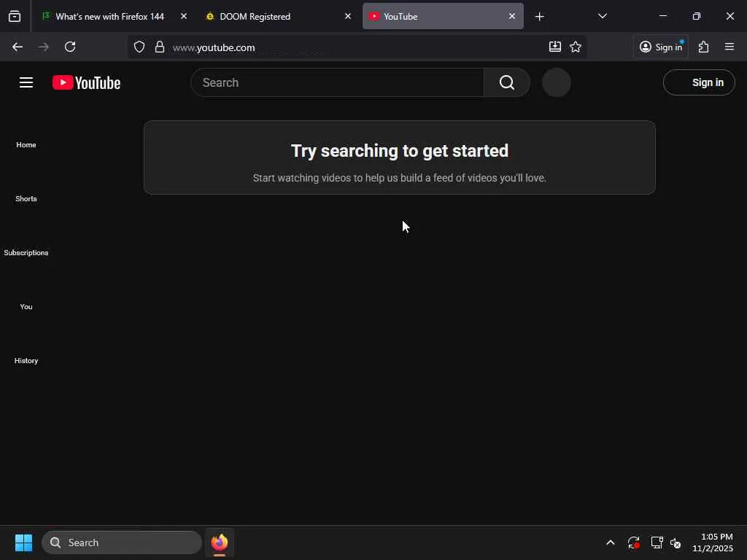This screenshot has width=747, height=560.
Task: Go to YouTube home via the logo
Action: 86,82
